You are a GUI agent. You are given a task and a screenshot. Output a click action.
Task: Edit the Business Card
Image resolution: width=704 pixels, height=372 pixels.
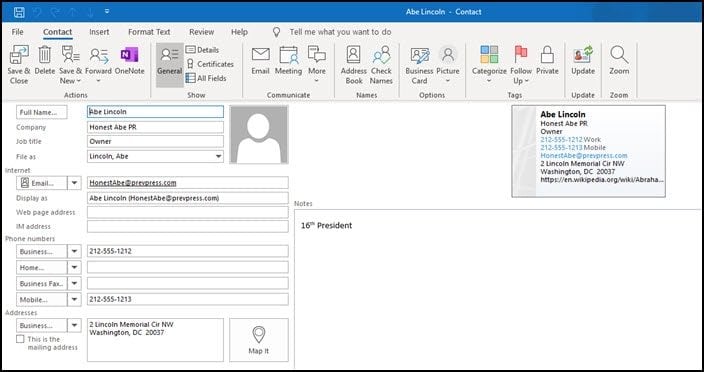[x=419, y=65]
